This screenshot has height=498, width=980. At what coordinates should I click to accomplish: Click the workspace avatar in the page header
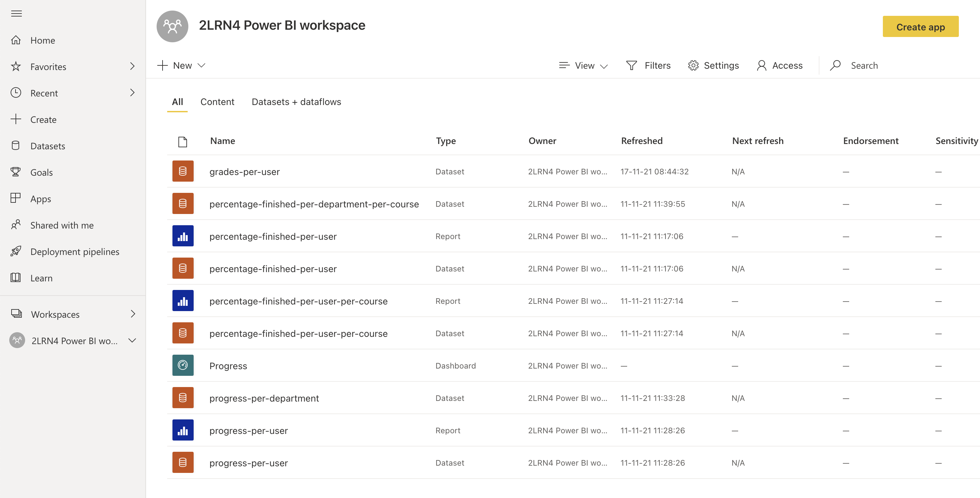(172, 26)
